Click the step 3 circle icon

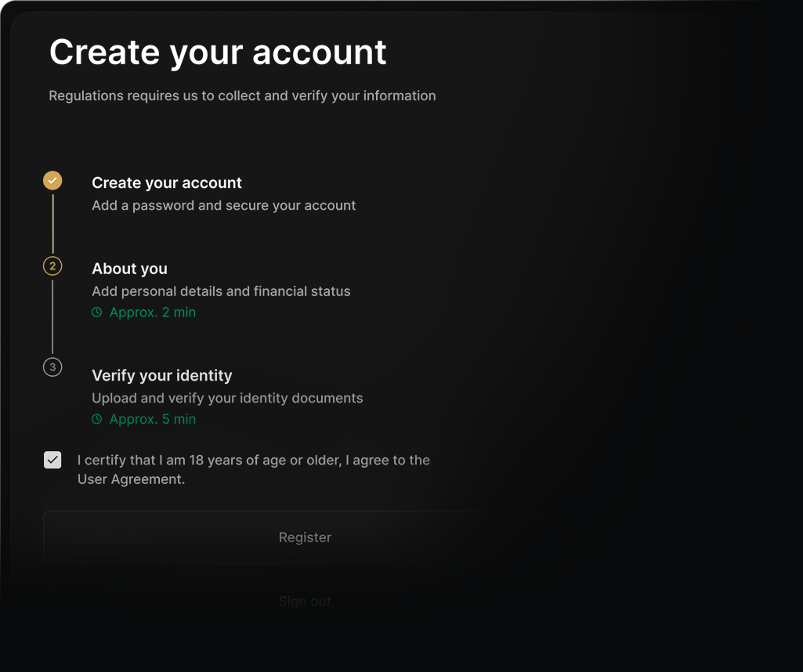pos(52,367)
